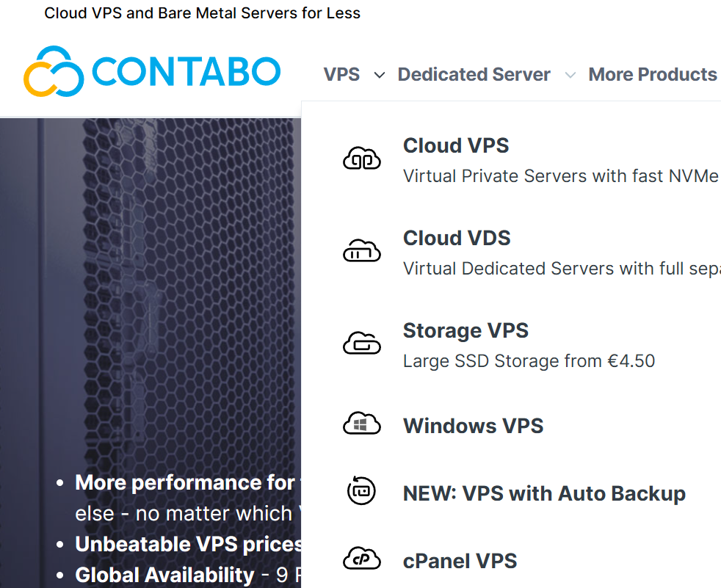The height and width of the screenshot is (588, 721).
Task: Open the Dedicated Server menu
Action: coord(474,74)
